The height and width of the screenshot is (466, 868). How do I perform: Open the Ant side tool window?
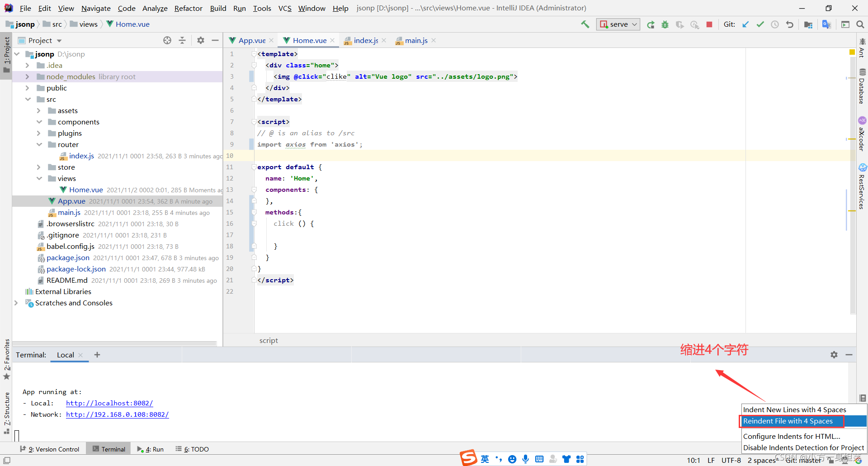click(862, 48)
